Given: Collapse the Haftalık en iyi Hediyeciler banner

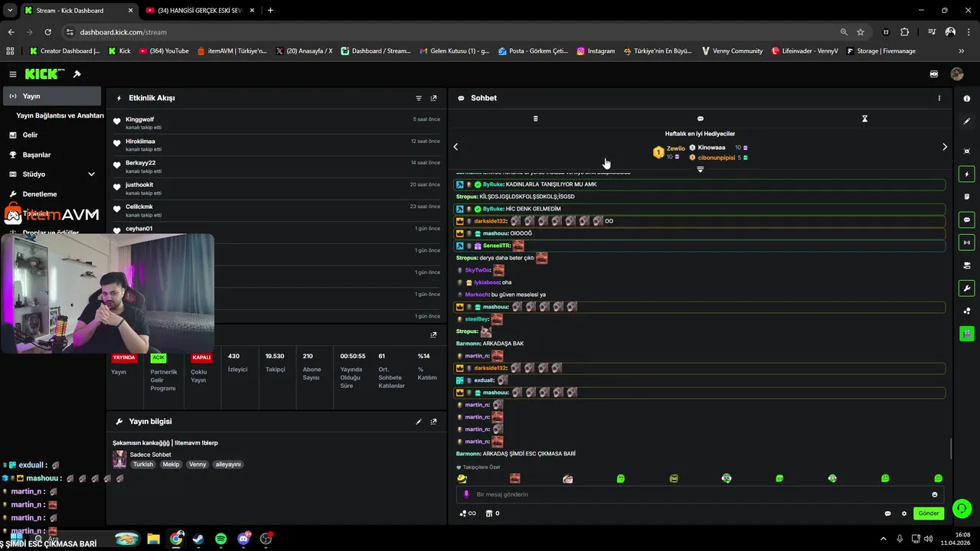Looking at the screenshot, I should (x=700, y=169).
